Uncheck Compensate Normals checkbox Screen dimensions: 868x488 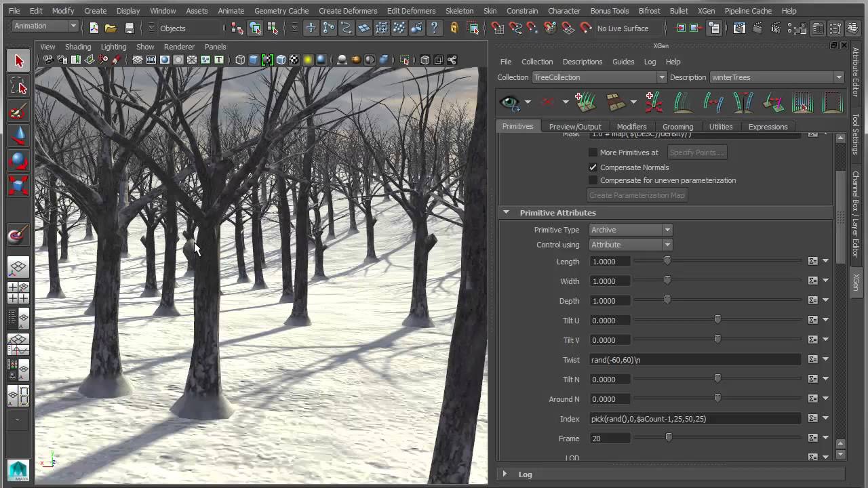593,167
